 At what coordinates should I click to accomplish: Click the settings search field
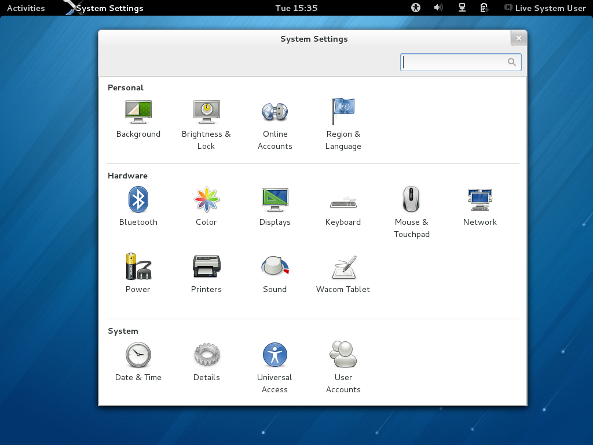[x=461, y=62]
